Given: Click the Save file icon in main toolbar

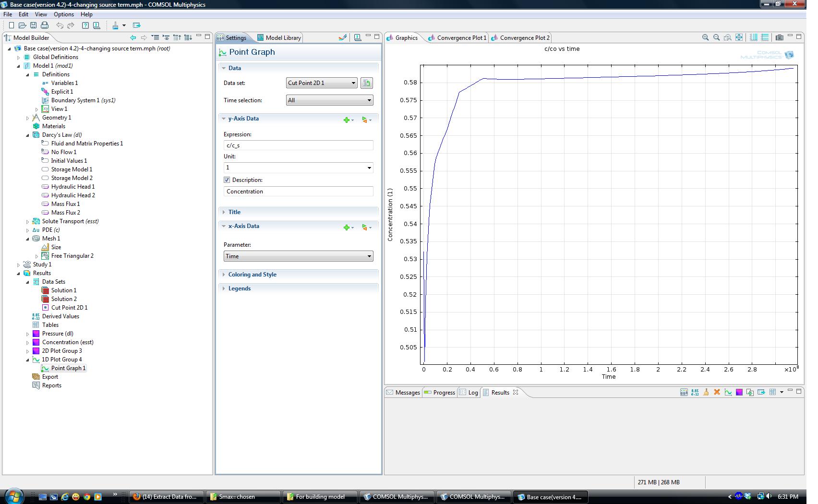Looking at the screenshot, I should click(33, 25).
